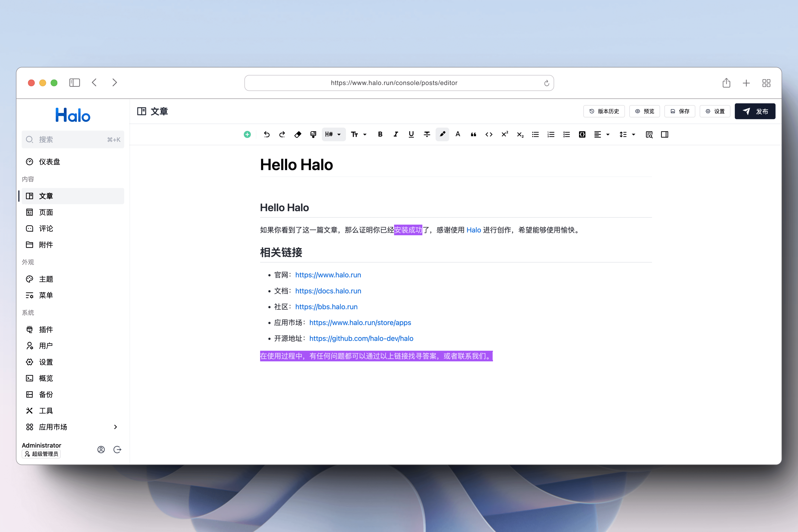Clear formatting with eraser icon

[298, 134]
